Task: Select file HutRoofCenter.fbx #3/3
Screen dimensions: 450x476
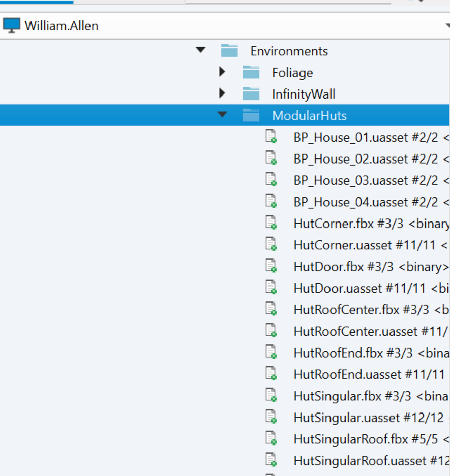Action: 362,310
